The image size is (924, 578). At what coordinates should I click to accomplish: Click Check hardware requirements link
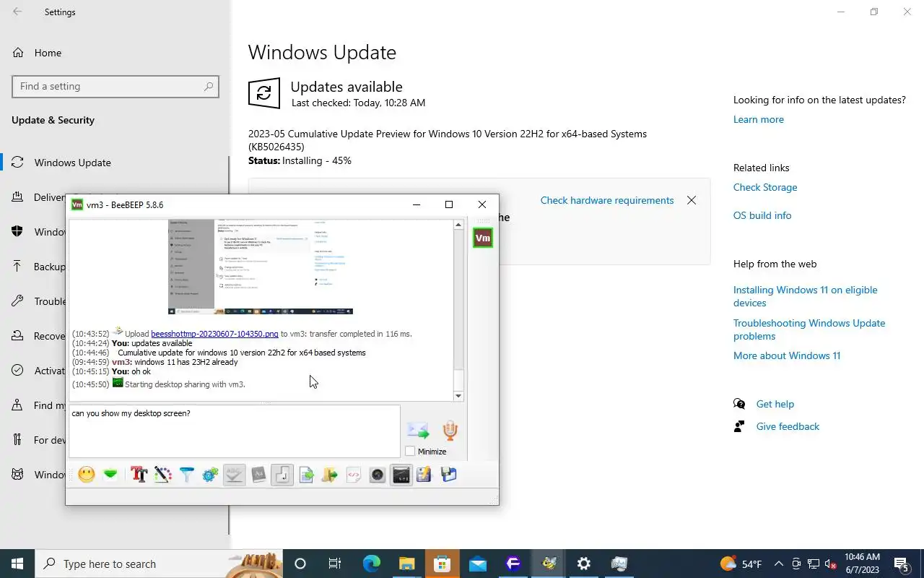(x=607, y=200)
